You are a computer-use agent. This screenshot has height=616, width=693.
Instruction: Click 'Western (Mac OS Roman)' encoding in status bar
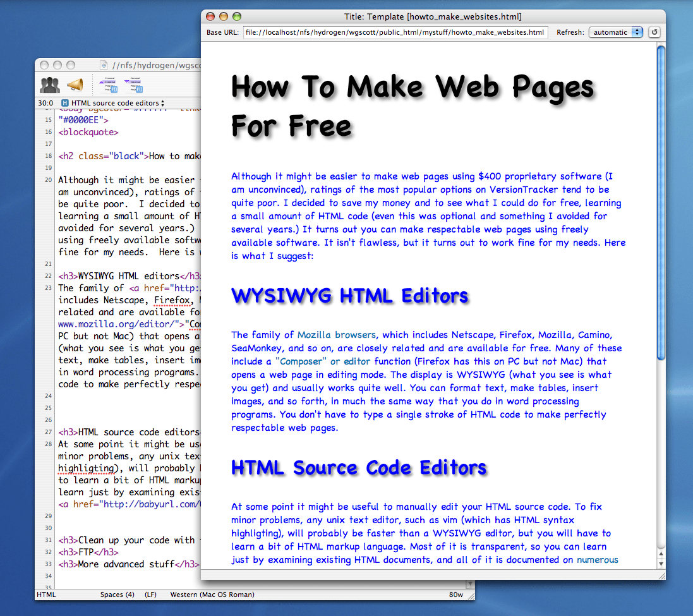pyautogui.click(x=213, y=595)
